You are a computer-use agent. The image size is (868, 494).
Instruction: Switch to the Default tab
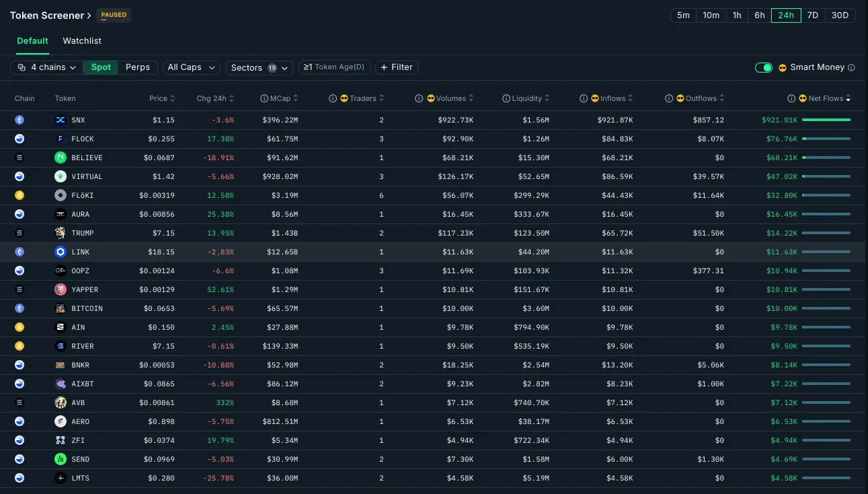pyautogui.click(x=32, y=41)
